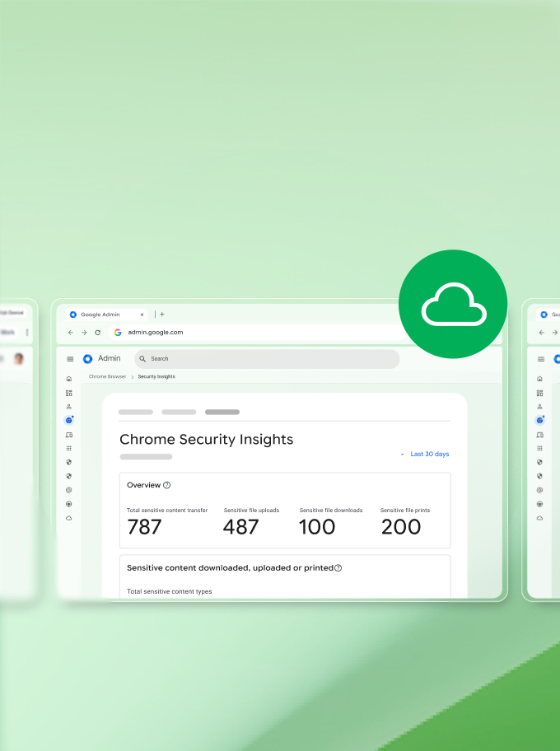Viewport: 560px width, 751px height.
Task: Go forward in the right window browser
Action: tap(555, 333)
